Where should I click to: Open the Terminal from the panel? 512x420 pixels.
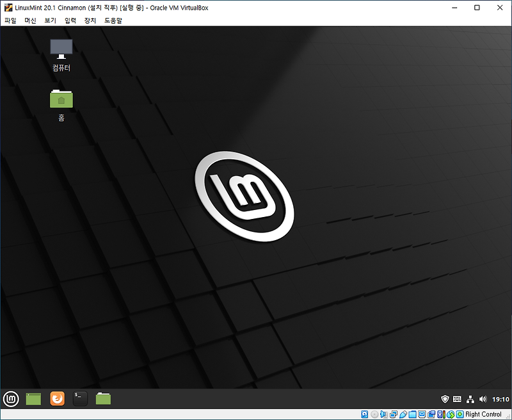(x=80, y=399)
